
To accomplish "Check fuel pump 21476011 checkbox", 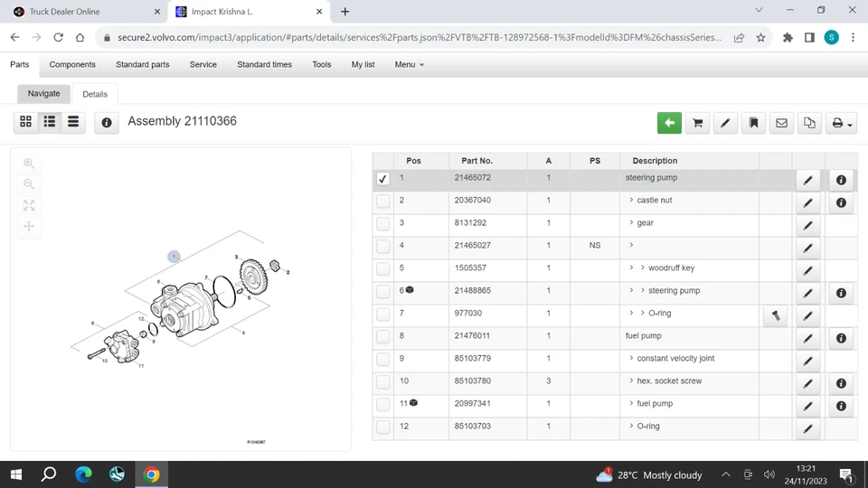I will pos(382,337).
